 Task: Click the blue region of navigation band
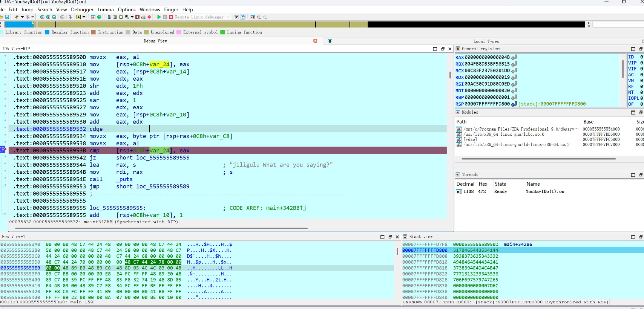(x=19, y=24)
